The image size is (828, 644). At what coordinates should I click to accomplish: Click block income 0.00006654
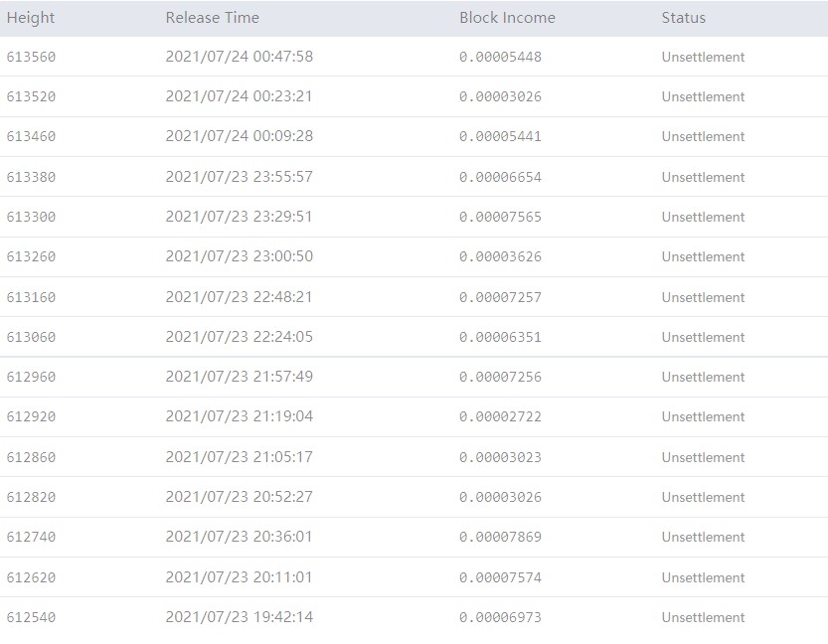(500, 177)
